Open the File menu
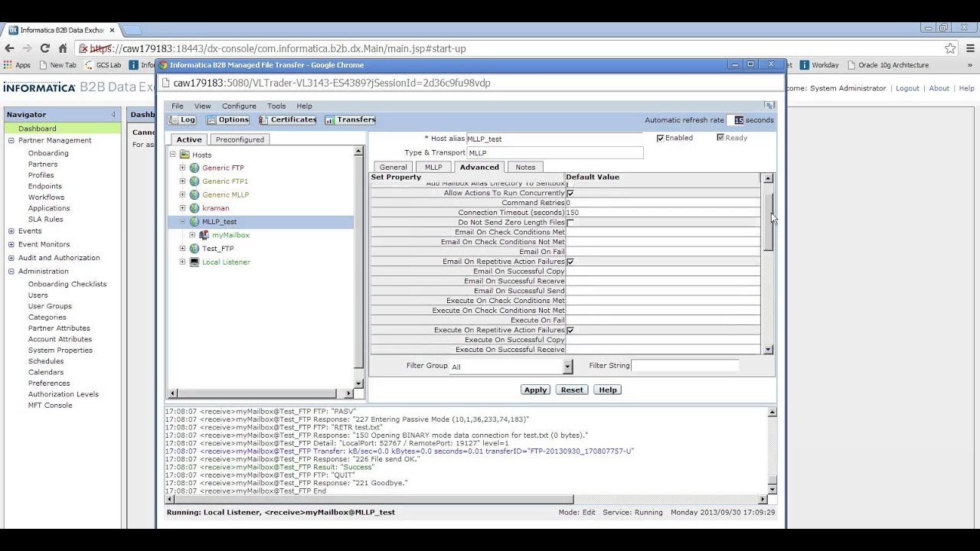Viewport: 980px width, 551px height. [x=177, y=106]
